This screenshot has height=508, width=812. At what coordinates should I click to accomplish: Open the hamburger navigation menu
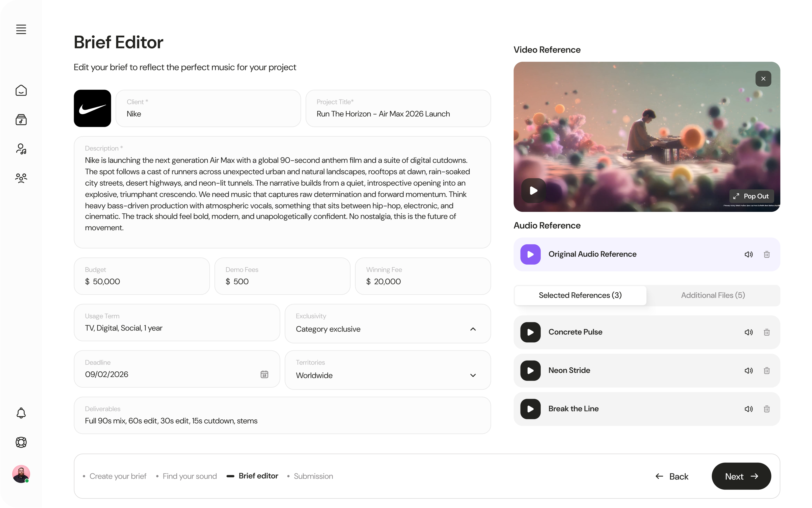pyautogui.click(x=21, y=29)
